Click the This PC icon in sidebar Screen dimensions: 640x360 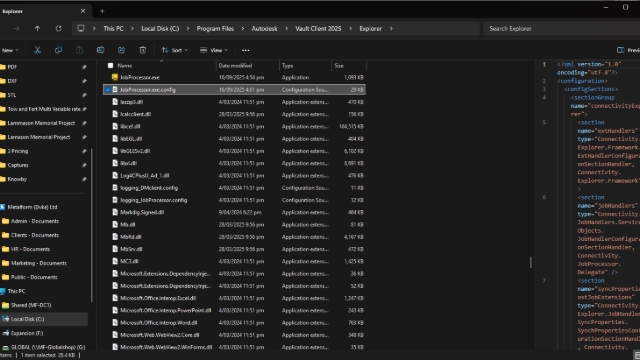3,291
